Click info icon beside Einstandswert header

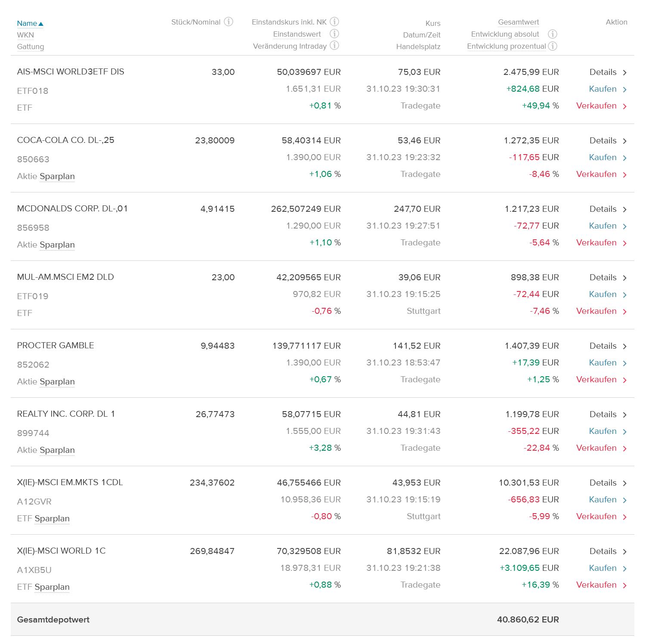(334, 34)
